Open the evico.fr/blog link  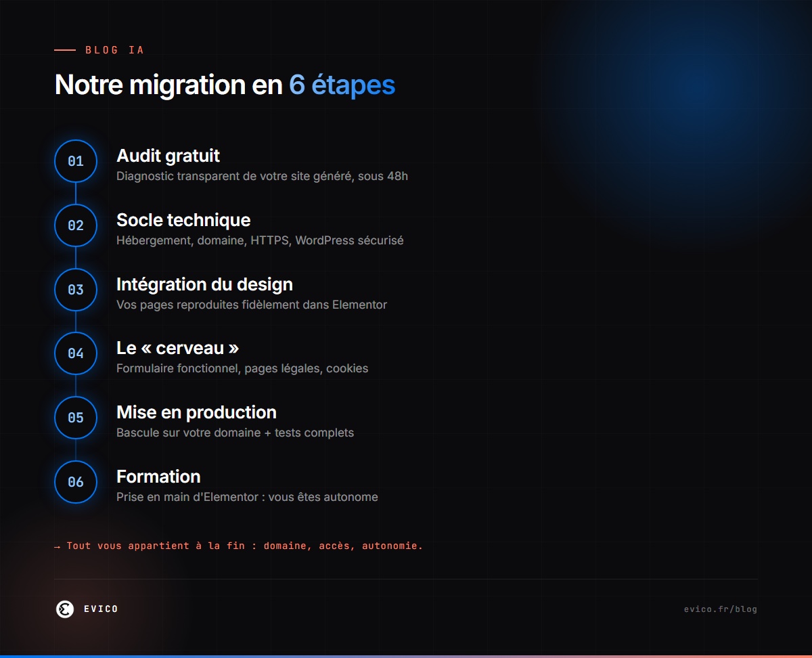point(721,609)
